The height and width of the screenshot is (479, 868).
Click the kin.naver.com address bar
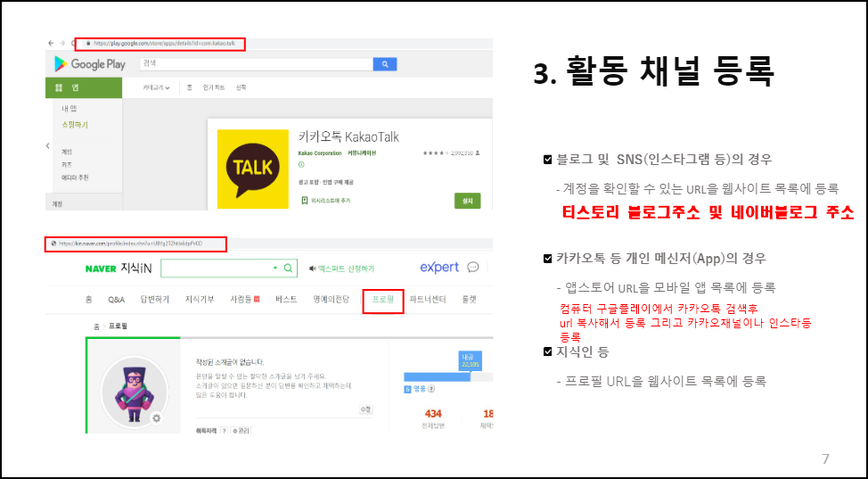pyautogui.click(x=135, y=244)
